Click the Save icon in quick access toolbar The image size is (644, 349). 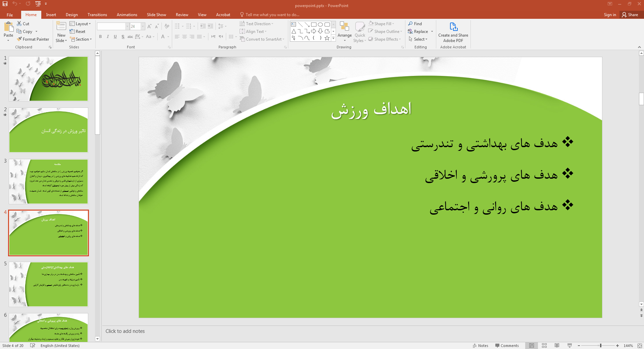click(5, 4)
